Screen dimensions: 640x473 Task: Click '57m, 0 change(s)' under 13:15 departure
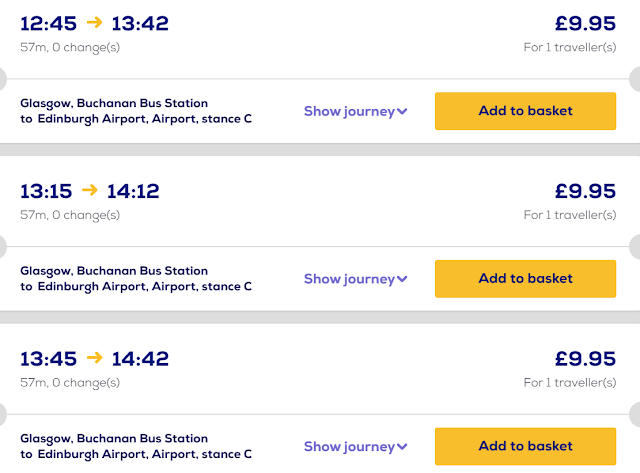(70, 214)
